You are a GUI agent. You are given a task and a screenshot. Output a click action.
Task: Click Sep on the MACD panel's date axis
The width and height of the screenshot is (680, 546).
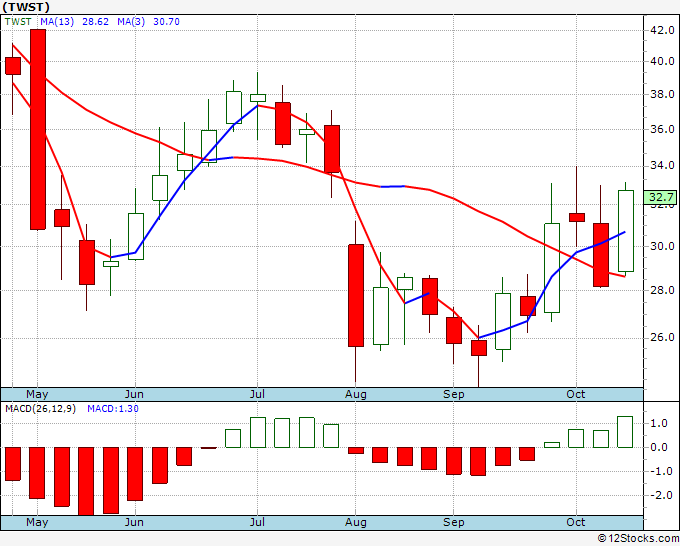coord(454,522)
